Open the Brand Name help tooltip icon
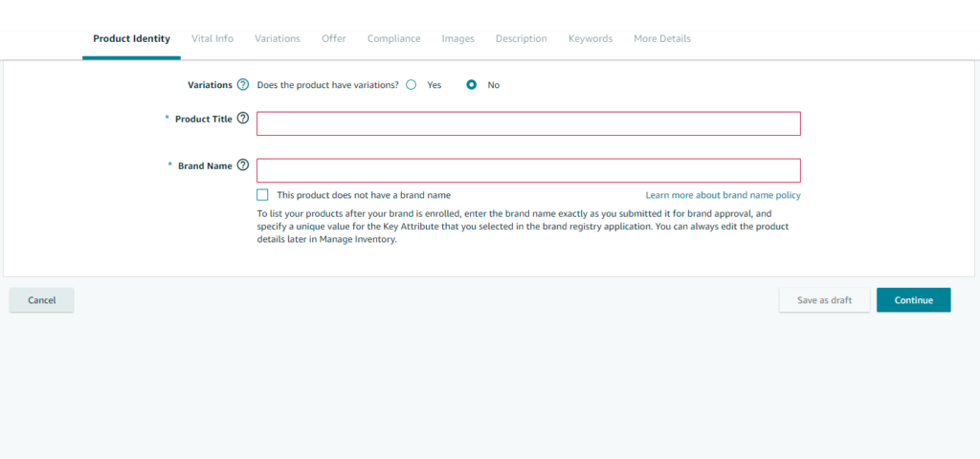The height and width of the screenshot is (459, 980). coord(243,165)
